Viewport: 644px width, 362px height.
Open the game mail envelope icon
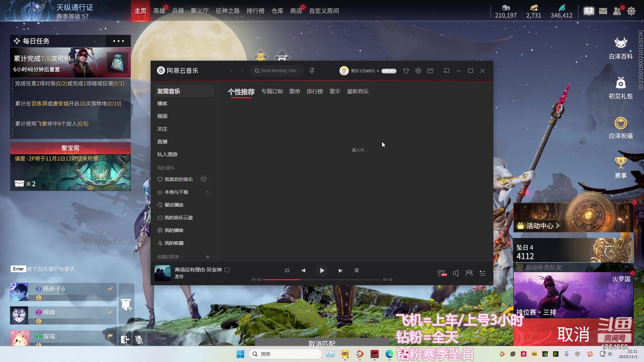[603, 11]
